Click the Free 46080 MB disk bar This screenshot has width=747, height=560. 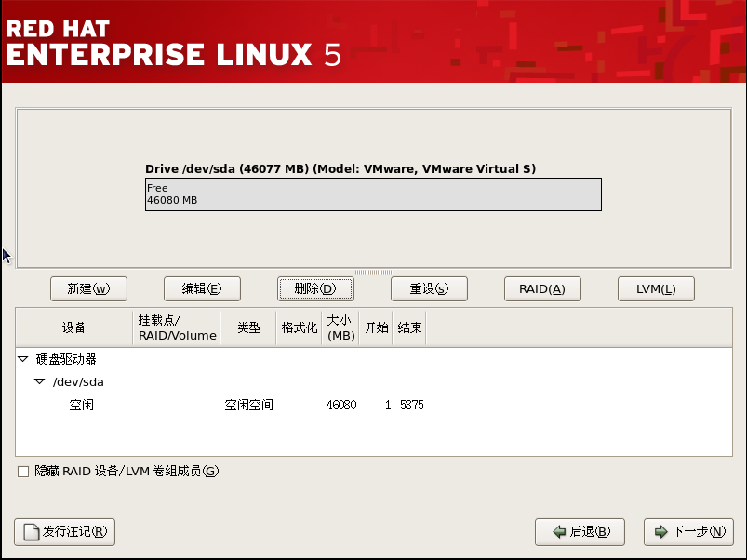coord(374,194)
